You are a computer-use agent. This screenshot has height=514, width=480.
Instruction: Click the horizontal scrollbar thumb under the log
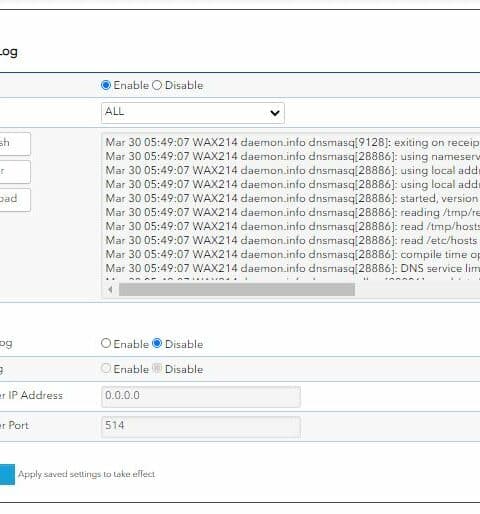[237, 289]
